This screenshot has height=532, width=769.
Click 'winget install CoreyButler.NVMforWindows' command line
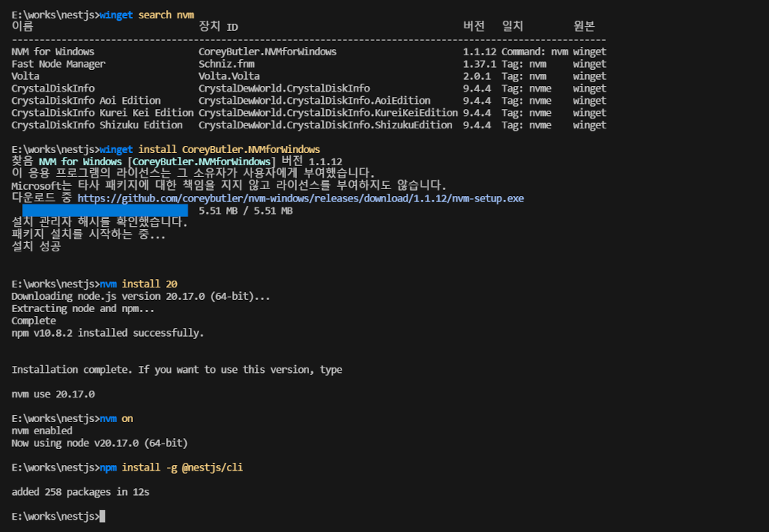(209, 149)
